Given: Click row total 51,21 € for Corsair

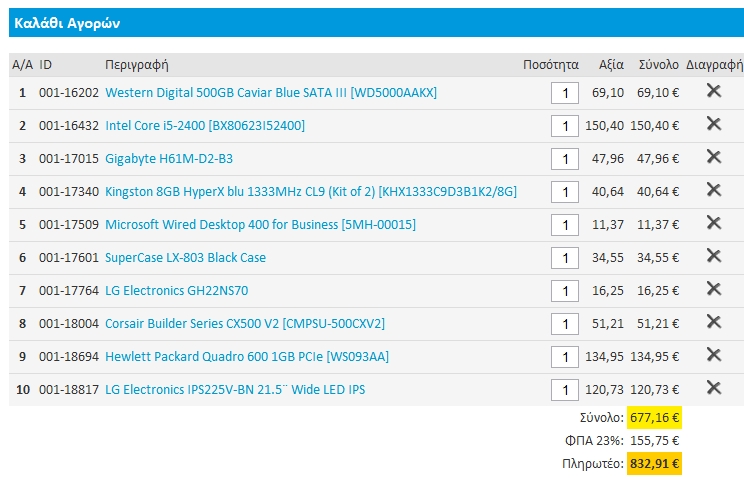Looking at the screenshot, I should (658, 324).
